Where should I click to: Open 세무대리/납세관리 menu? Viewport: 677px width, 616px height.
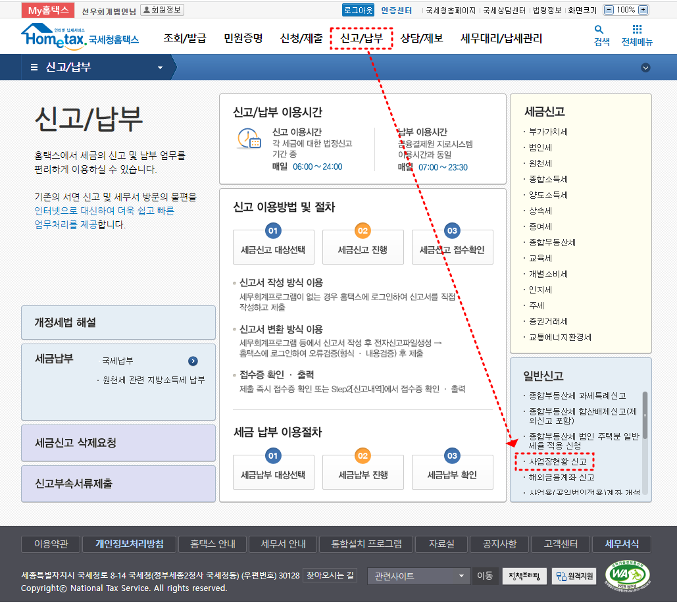point(501,38)
